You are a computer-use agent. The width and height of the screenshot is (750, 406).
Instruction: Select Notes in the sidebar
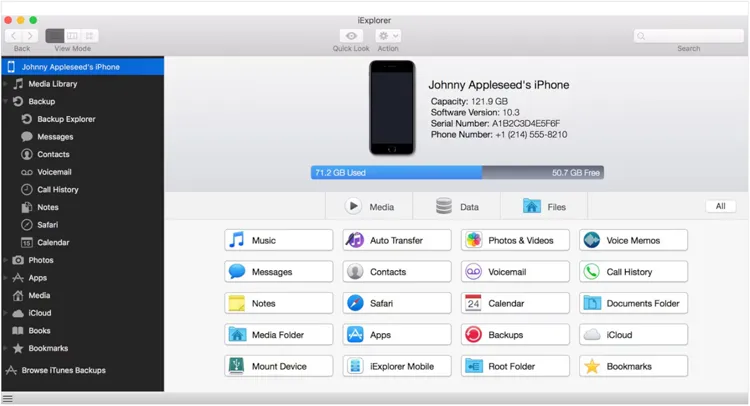click(83, 208)
